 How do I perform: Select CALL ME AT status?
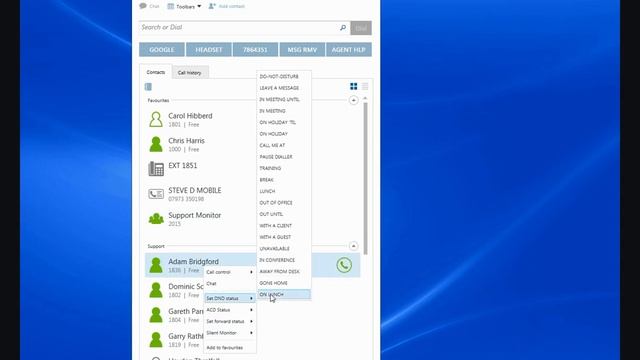click(284, 145)
